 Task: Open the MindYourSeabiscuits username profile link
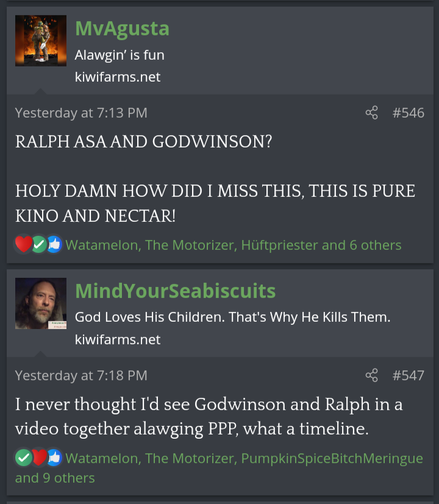[175, 291]
